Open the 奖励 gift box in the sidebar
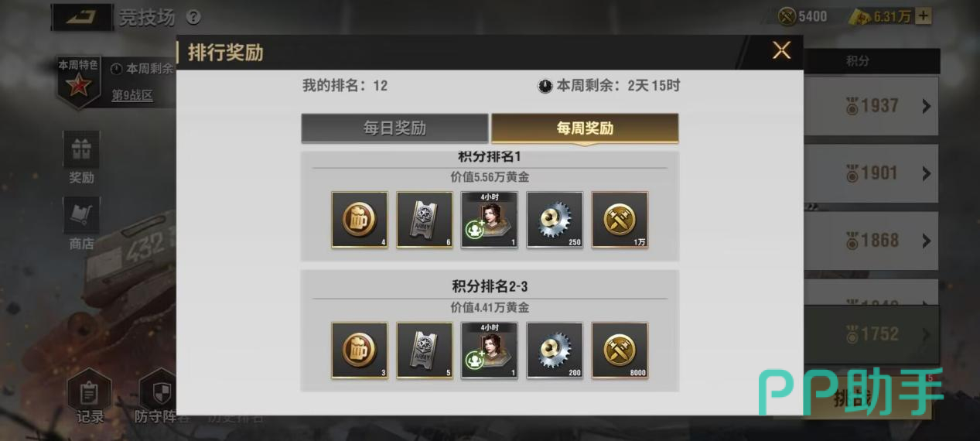The image size is (980, 441). click(81, 160)
